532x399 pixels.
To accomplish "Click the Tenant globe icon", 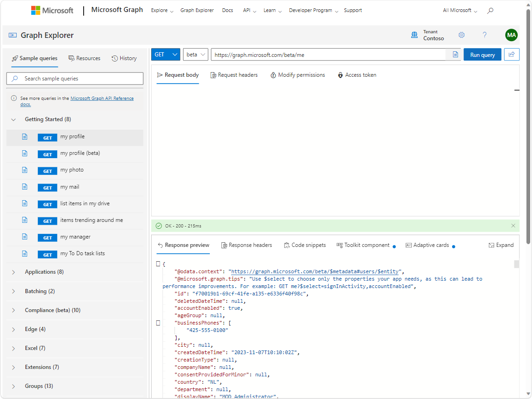I will (414, 35).
